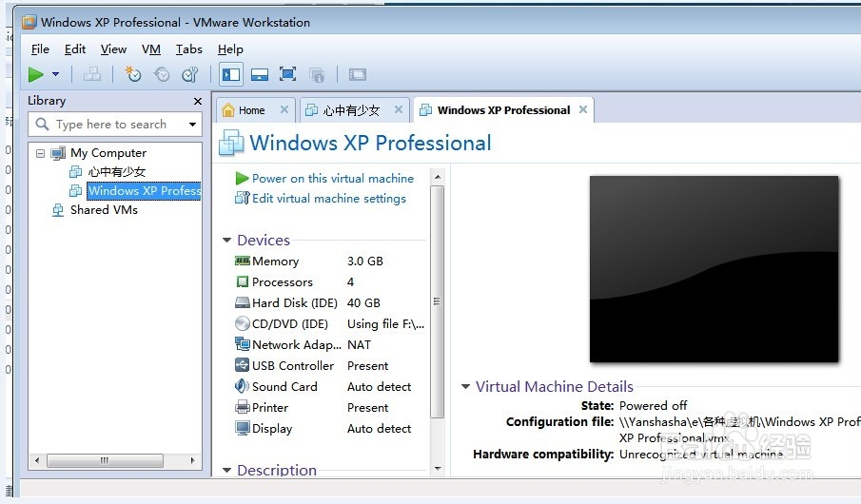
Task: Take a snapshot of the virtual machine
Action: tap(133, 74)
